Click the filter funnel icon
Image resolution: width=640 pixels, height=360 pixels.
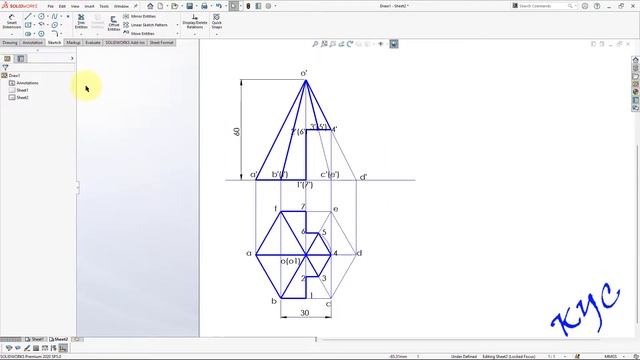click(5, 67)
